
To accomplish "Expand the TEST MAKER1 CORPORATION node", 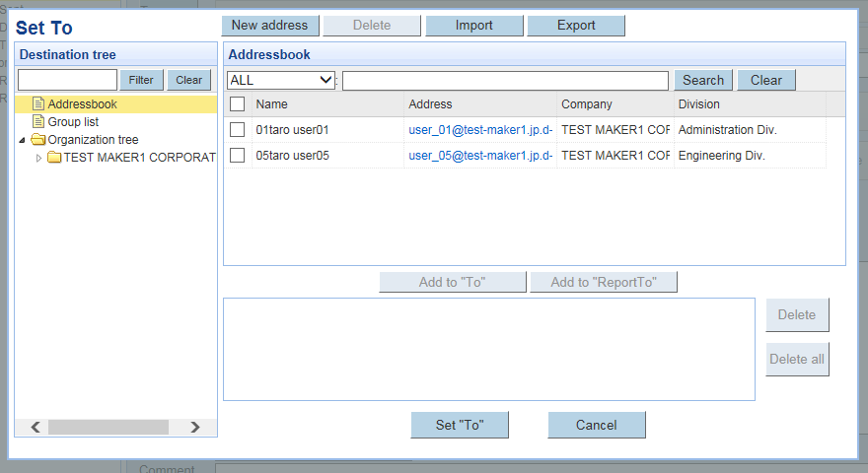I will click(x=38, y=158).
